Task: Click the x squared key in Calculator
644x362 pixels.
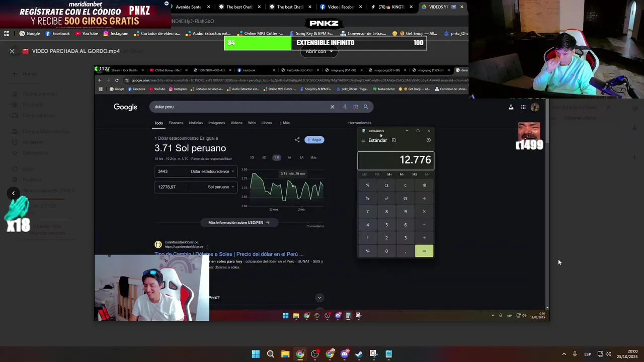Action: (386, 198)
